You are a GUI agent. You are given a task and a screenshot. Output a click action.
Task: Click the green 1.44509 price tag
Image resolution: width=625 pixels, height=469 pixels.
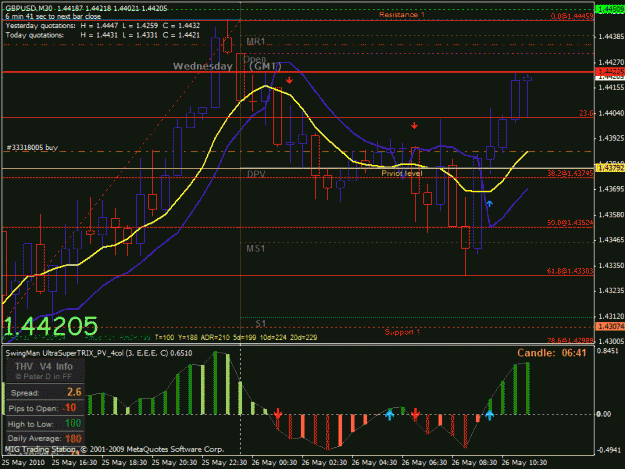(x=610, y=9)
